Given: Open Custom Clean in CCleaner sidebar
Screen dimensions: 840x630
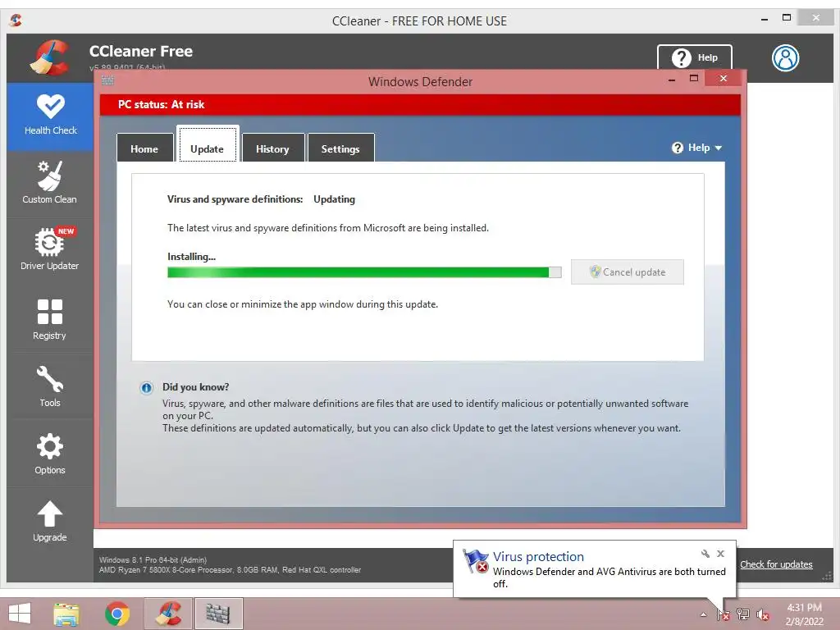Looking at the screenshot, I should pos(50,183).
